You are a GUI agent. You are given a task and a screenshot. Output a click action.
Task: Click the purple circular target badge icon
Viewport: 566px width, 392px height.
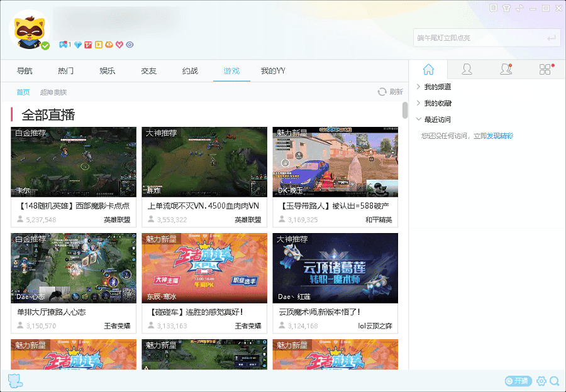pyautogui.click(x=130, y=45)
